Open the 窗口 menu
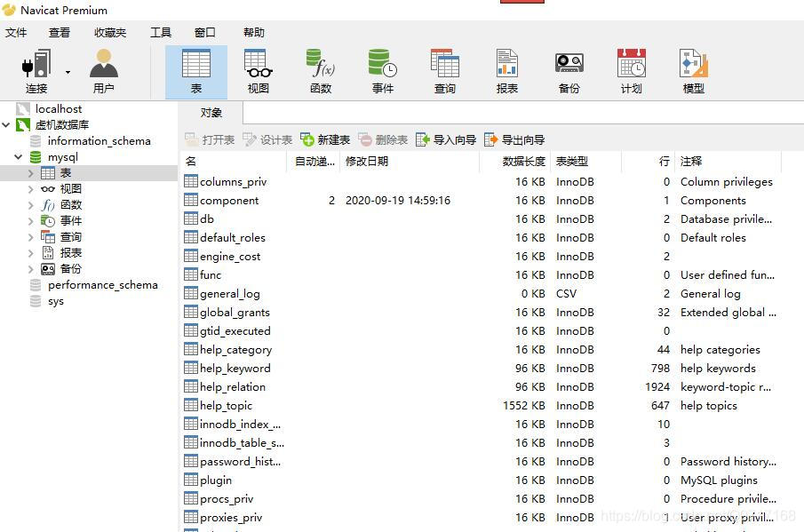Image resolution: width=804 pixels, height=532 pixels. [204, 32]
